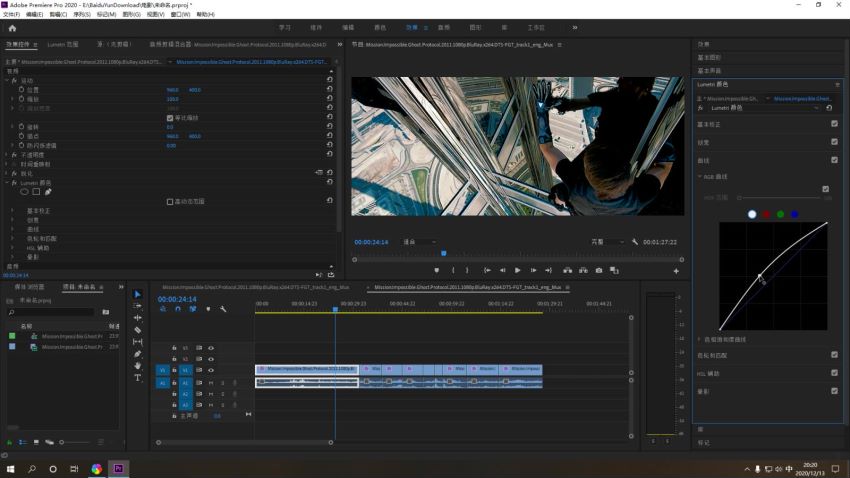Viewport: 850px width, 478px height.
Task: Select the Type tool
Action: point(137,378)
